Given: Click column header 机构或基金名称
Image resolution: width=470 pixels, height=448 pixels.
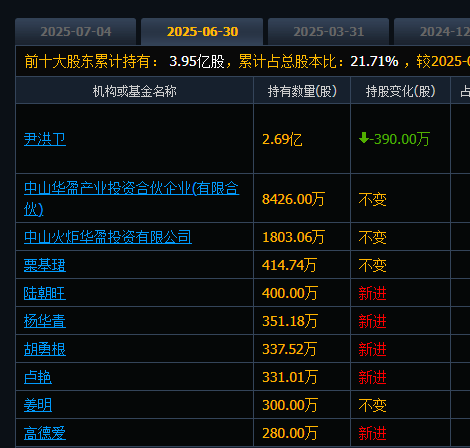Looking at the screenshot, I should (x=134, y=91).
